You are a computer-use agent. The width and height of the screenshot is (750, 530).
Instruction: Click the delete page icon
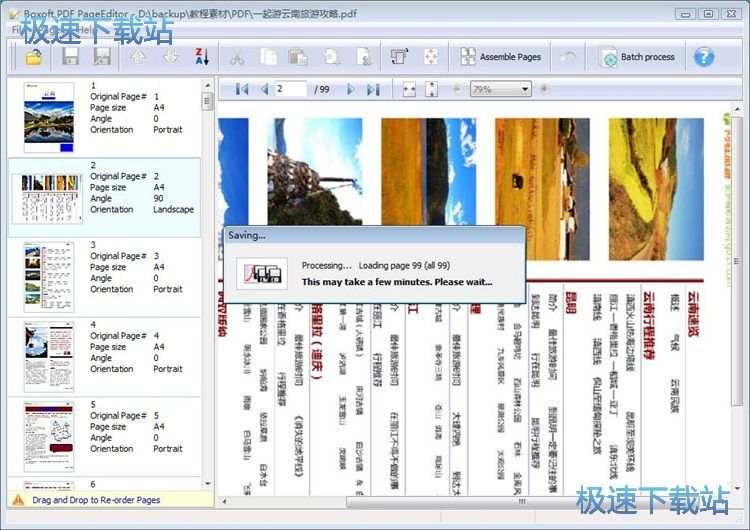364,57
